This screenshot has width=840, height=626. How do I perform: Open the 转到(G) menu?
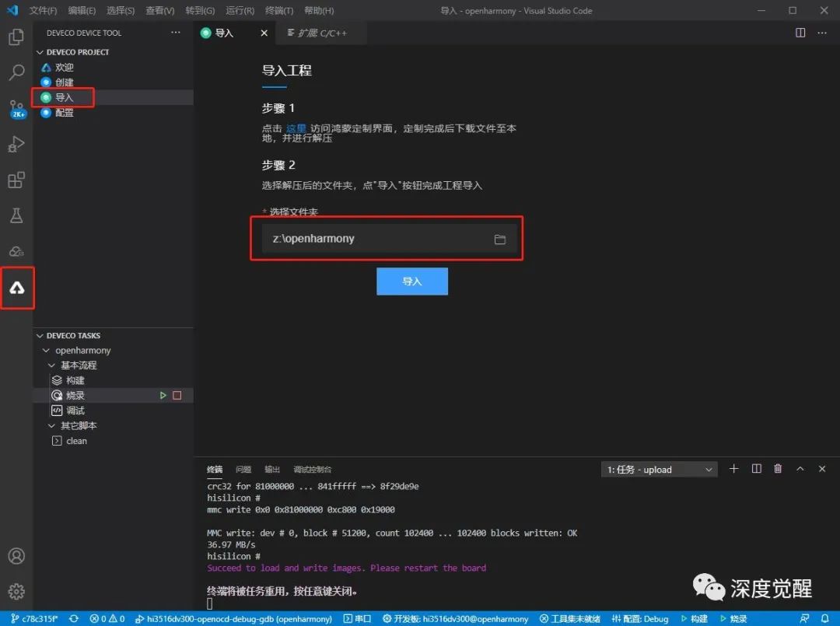tap(200, 11)
